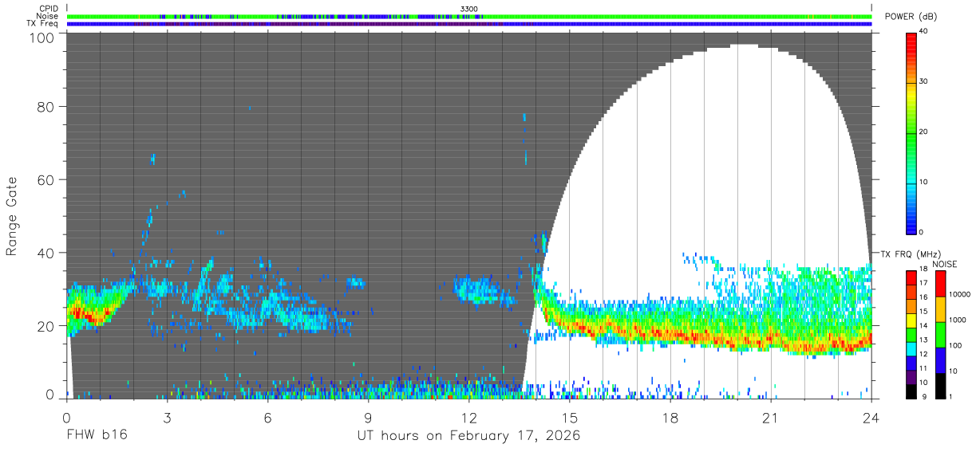
Task: Click the Noise color strip above the plot
Action: 468,16
